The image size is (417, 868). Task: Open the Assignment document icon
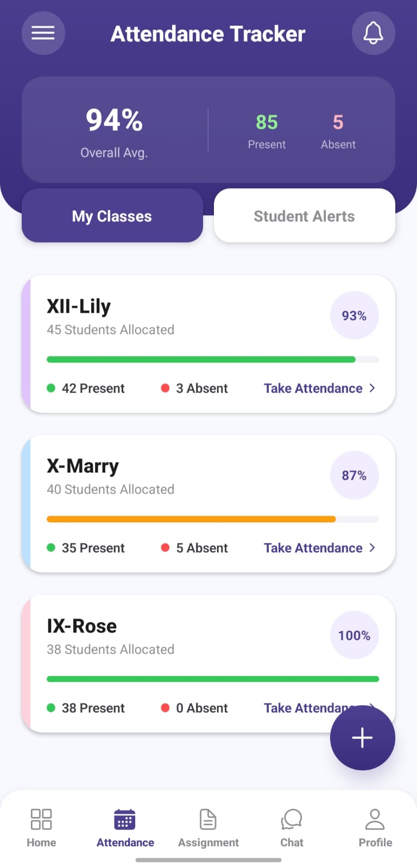(x=208, y=819)
